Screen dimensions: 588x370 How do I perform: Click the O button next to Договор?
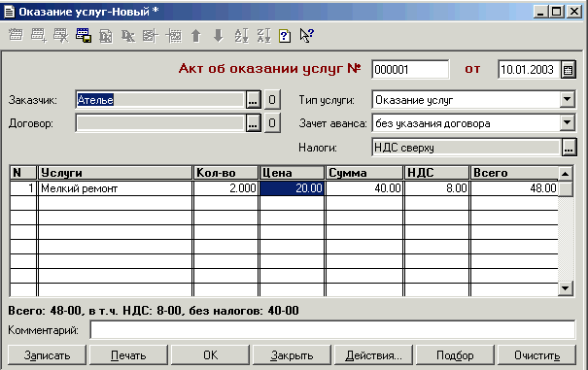(272, 123)
